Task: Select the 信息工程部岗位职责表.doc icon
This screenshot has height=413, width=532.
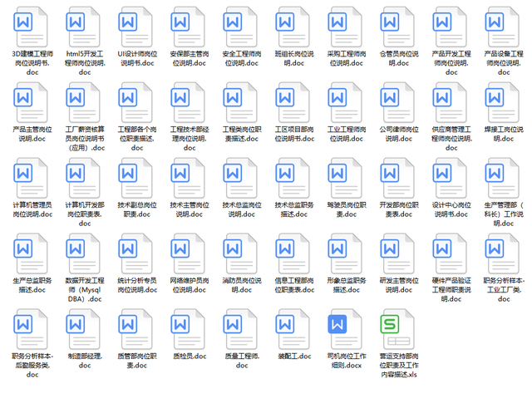Action: 292,253
